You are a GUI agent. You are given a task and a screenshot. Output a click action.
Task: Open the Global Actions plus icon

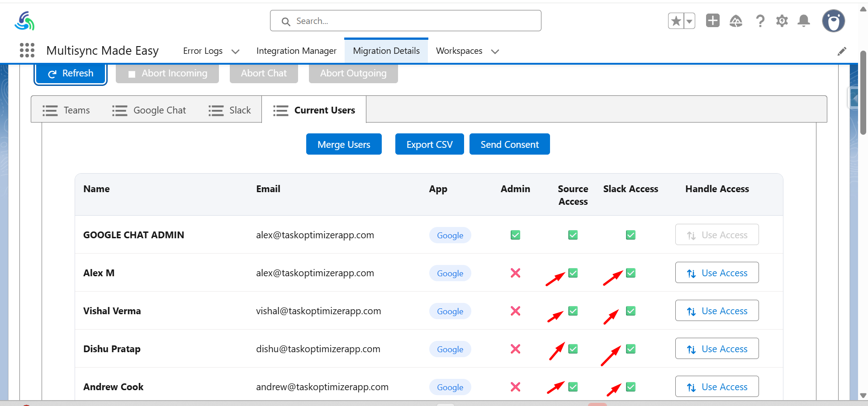713,20
